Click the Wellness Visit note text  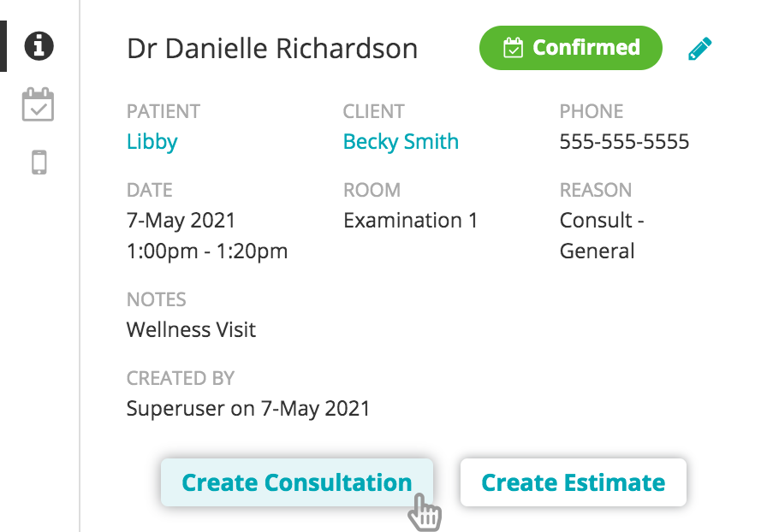tap(191, 330)
